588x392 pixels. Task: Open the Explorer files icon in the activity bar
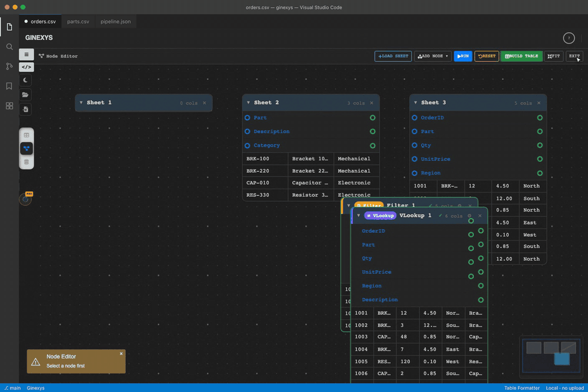tap(9, 27)
